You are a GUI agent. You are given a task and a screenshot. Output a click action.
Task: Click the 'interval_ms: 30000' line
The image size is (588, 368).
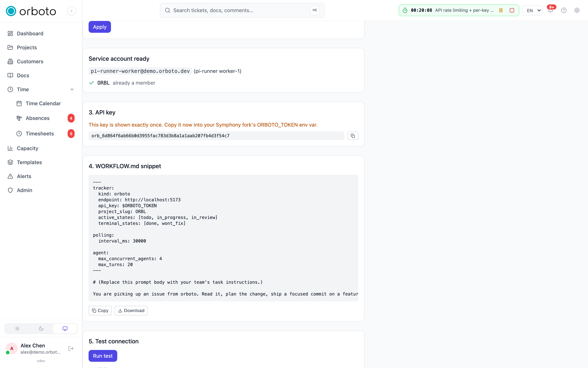[x=122, y=241]
